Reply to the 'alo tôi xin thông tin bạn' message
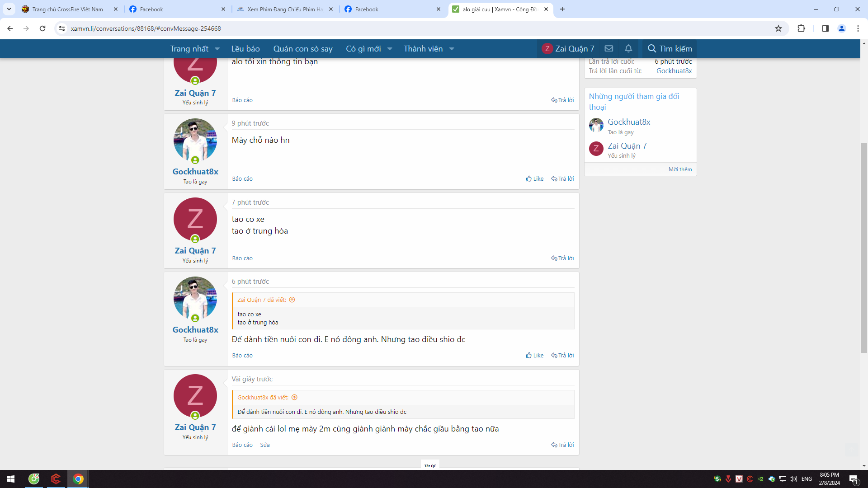868x488 pixels. pos(562,100)
